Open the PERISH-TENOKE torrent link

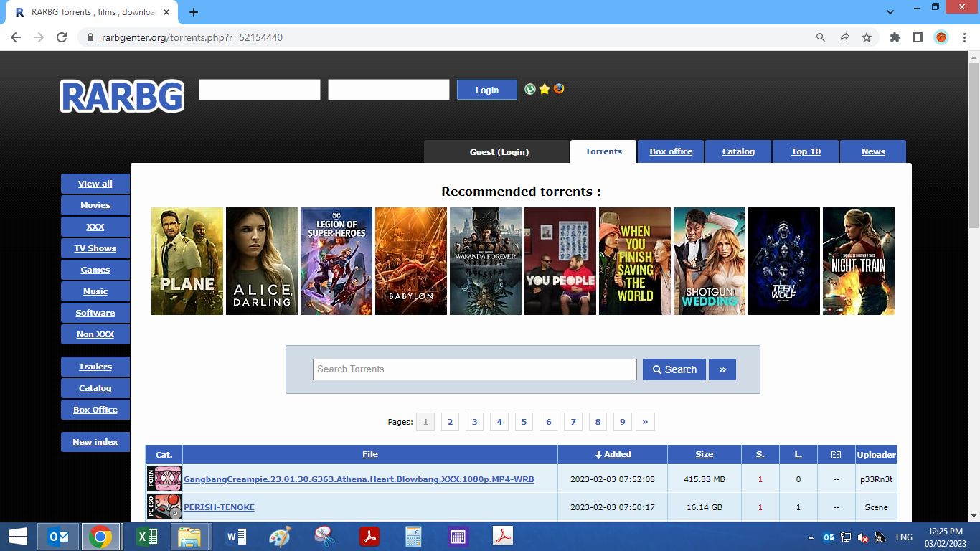219,507
